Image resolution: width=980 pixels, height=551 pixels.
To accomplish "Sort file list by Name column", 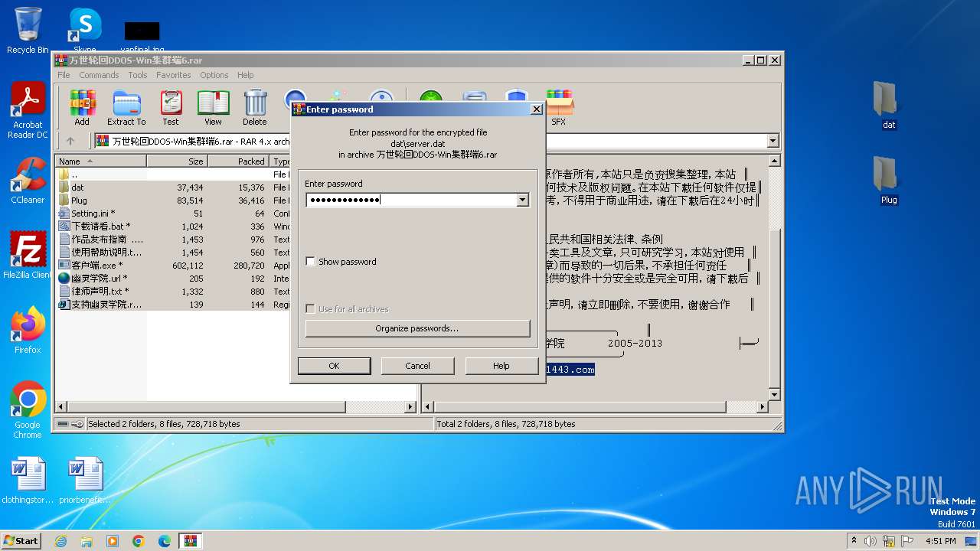I will (101, 161).
